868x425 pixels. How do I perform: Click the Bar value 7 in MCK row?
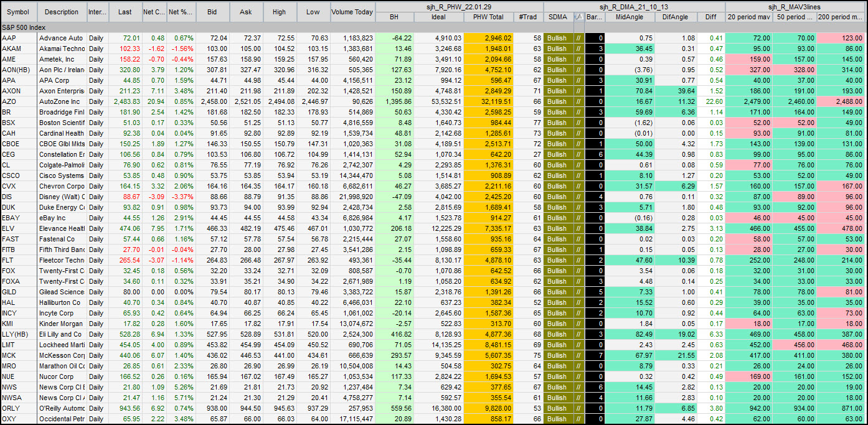[x=595, y=356]
